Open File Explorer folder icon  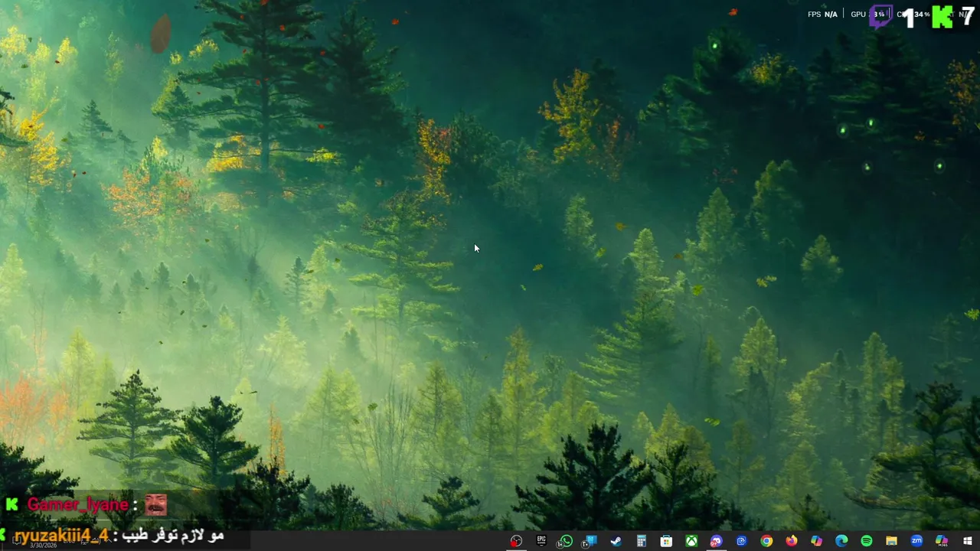click(x=891, y=541)
